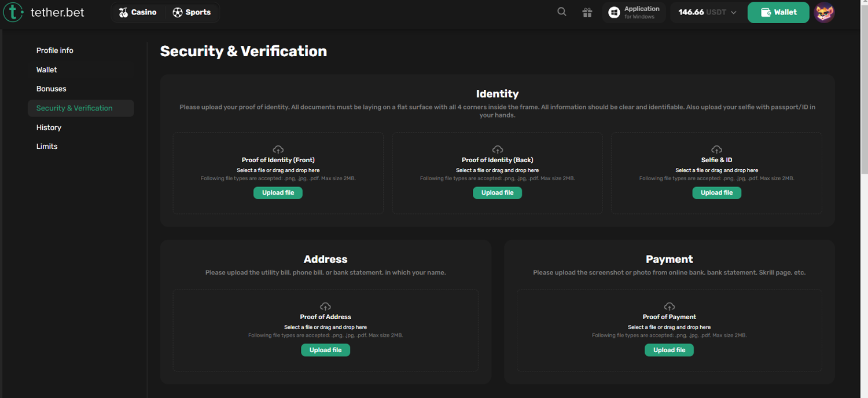
Task: Click Upload file under Proof of Identity (Back)
Action: pyautogui.click(x=497, y=193)
